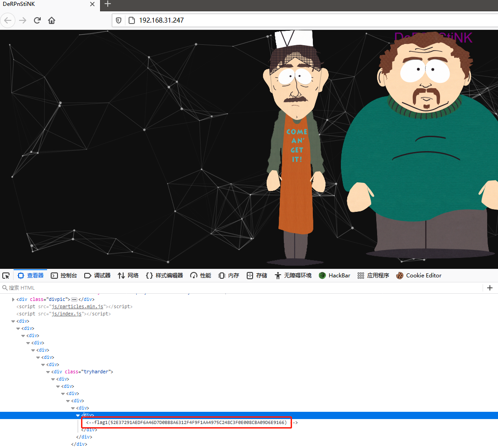
Task: Click the ellipsis badge in divpic node
Action: coord(74,300)
